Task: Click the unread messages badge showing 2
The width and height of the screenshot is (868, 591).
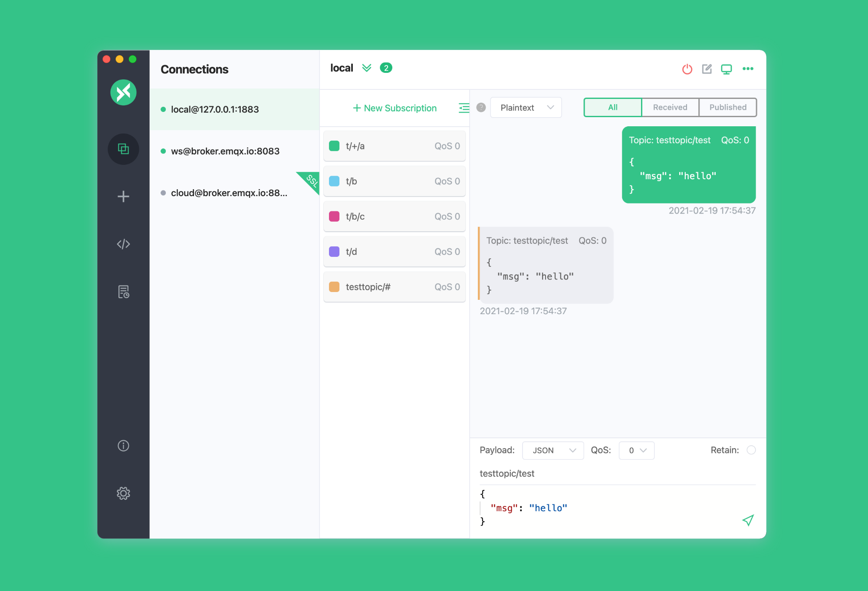Action: (386, 68)
